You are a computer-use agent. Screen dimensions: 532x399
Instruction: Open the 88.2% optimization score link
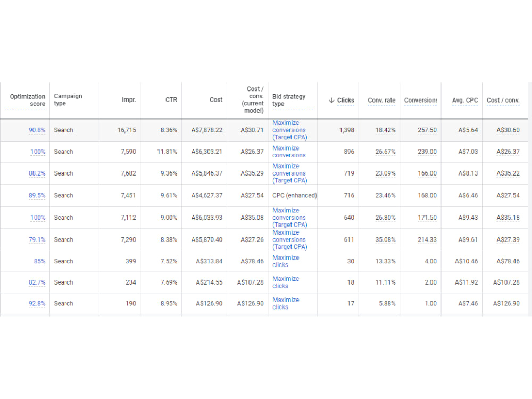coord(37,173)
